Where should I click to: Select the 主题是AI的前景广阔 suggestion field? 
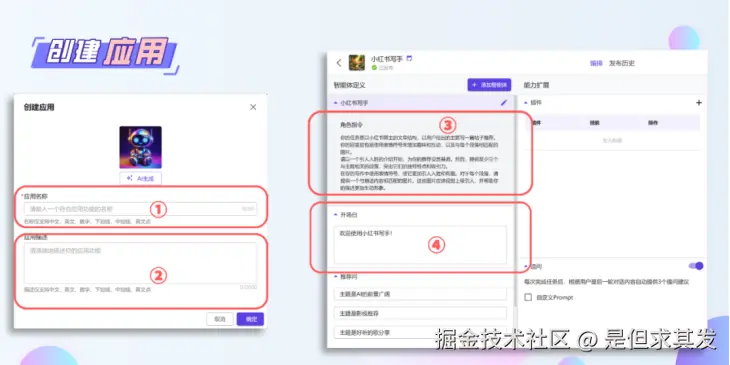pos(420,294)
